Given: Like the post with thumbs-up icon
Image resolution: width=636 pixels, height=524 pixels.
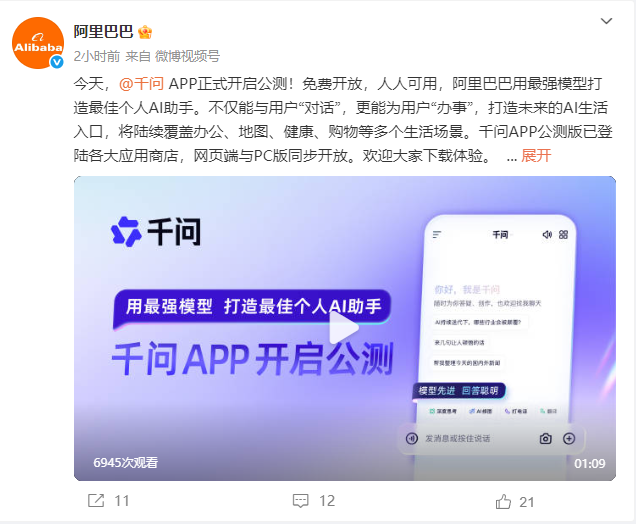Looking at the screenshot, I should point(503,501).
